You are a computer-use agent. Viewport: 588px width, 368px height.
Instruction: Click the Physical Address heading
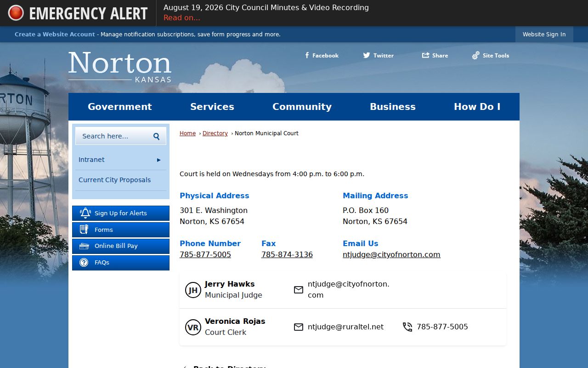point(215,196)
